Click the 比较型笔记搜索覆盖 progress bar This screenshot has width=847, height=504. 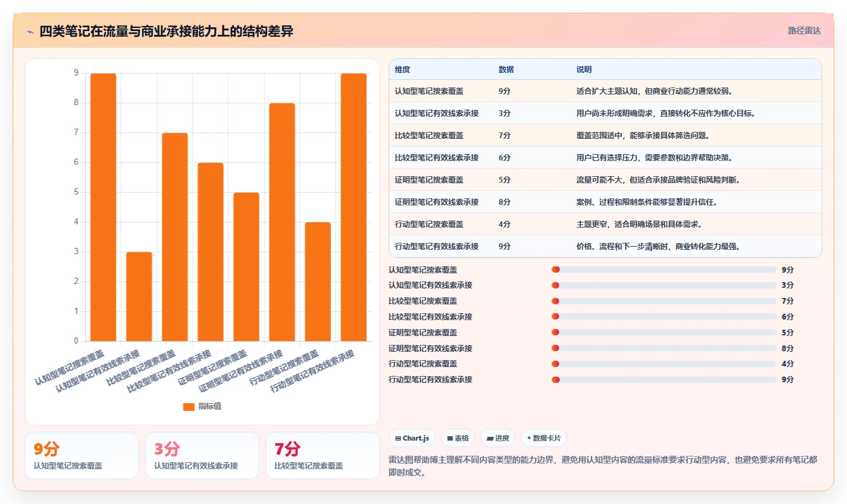coord(664,301)
